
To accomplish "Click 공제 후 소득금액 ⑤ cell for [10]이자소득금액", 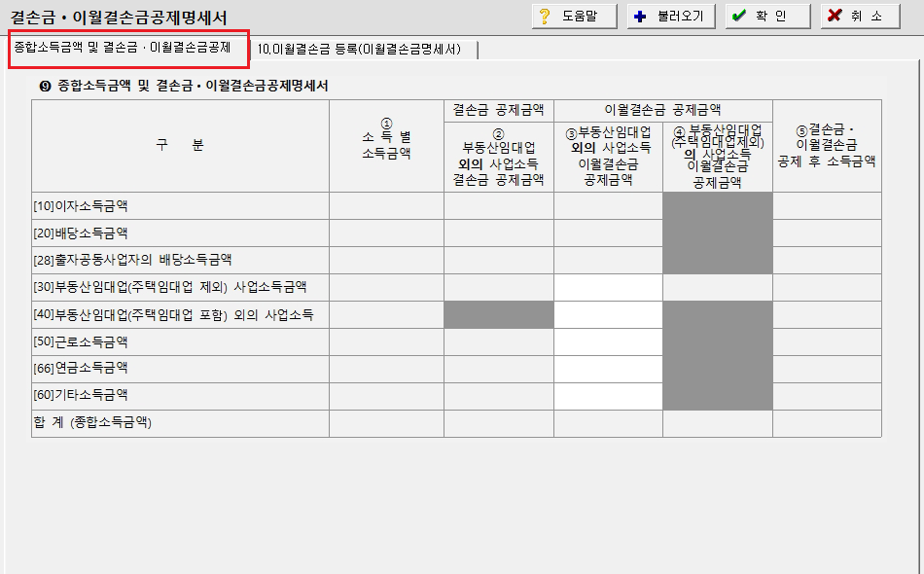I will point(828,205).
